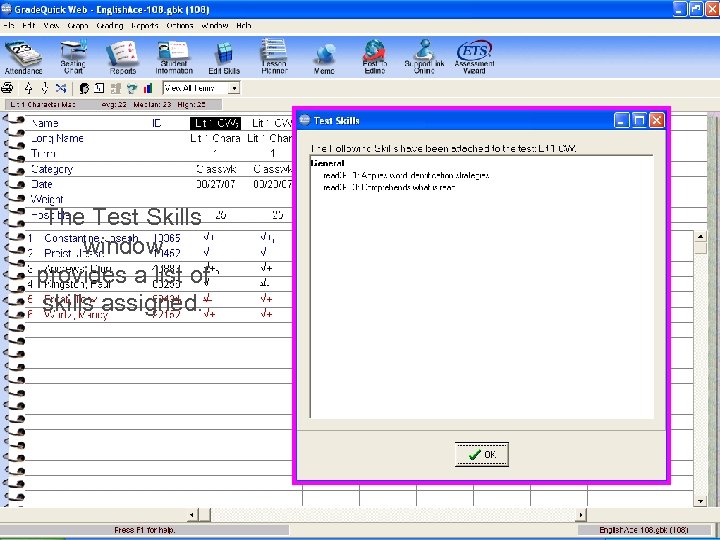Open the Help menu
The height and width of the screenshot is (540, 720).
[x=244, y=26]
